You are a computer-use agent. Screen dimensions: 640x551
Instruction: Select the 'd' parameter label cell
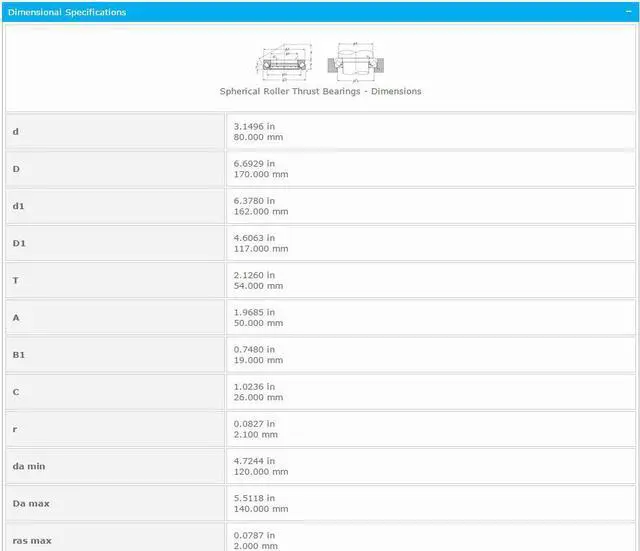15,132
